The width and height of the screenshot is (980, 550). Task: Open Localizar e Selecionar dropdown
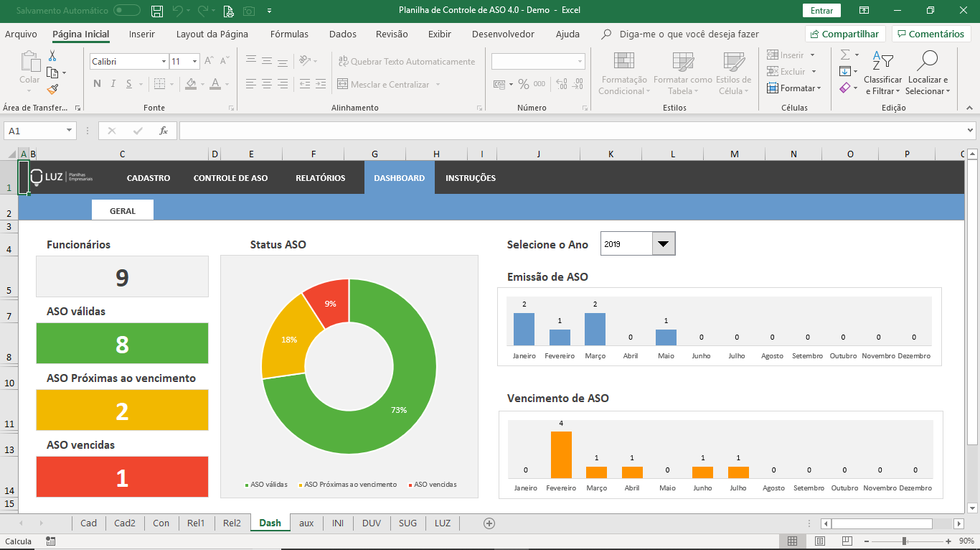[x=928, y=73]
